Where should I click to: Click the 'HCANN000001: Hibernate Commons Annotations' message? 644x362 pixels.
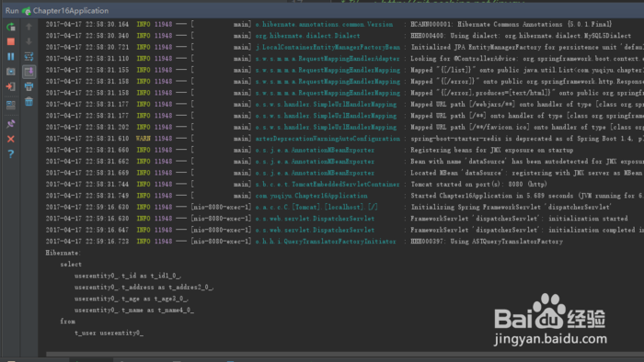(x=512, y=25)
